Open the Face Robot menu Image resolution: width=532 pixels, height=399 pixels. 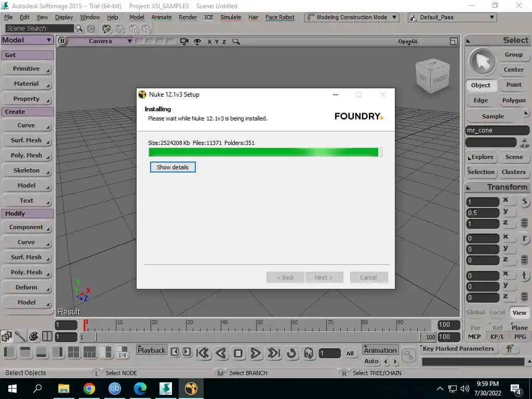pyautogui.click(x=280, y=17)
